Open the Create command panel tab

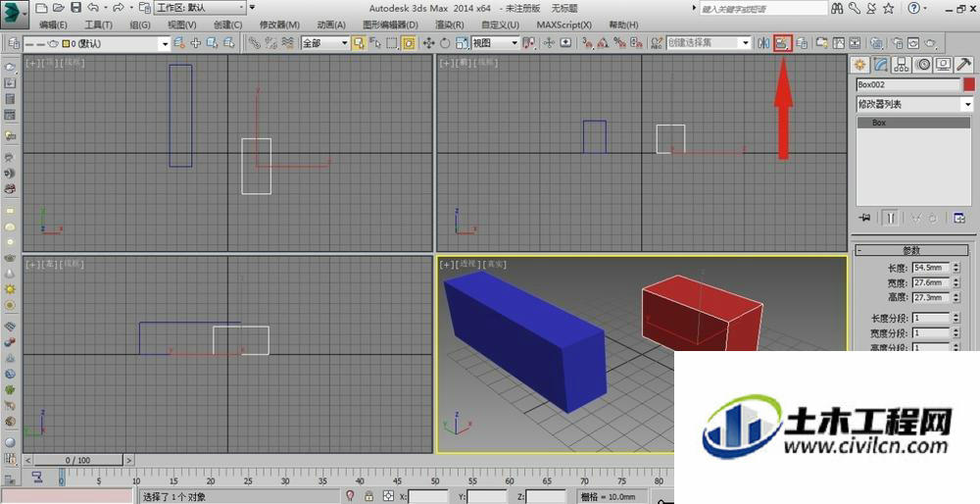tap(860, 65)
